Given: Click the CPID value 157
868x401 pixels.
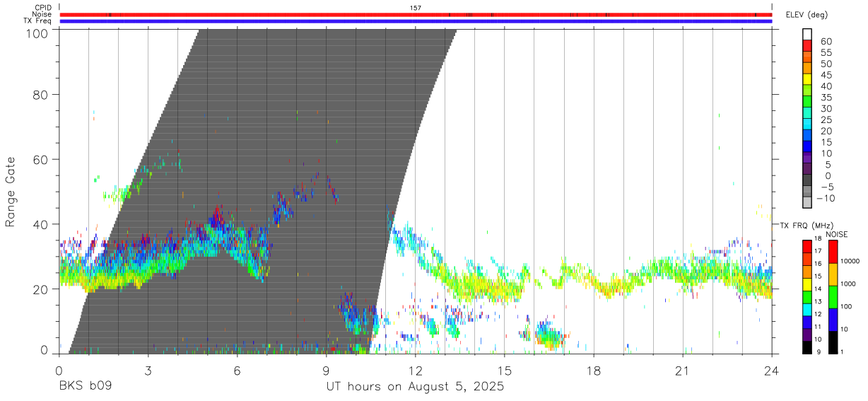Looking at the screenshot, I should [x=416, y=8].
